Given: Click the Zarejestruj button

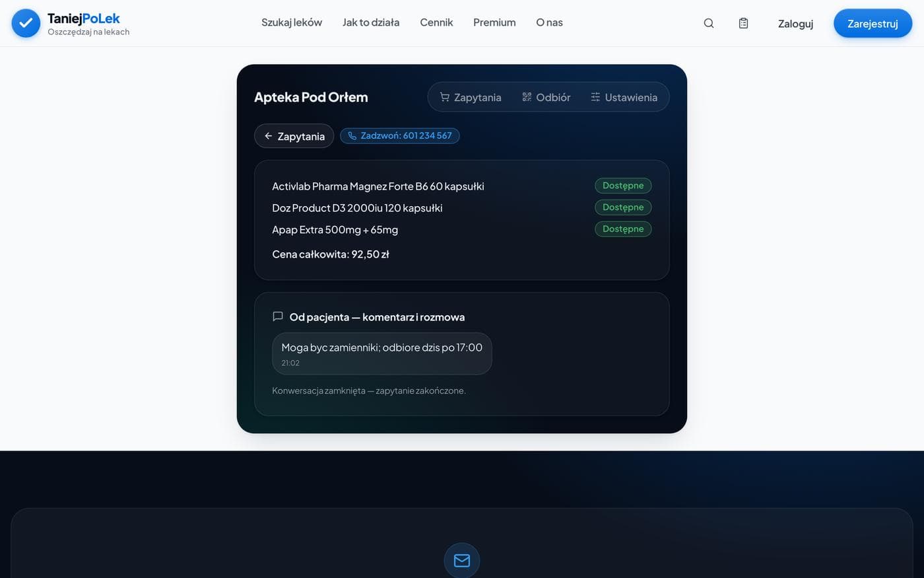Looking at the screenshot, I should (873, 24).
